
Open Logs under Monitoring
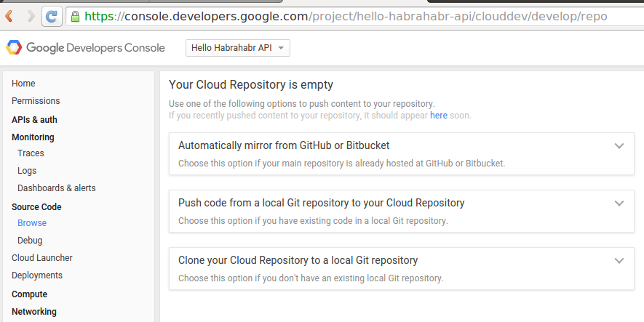[x=27, y=171]
